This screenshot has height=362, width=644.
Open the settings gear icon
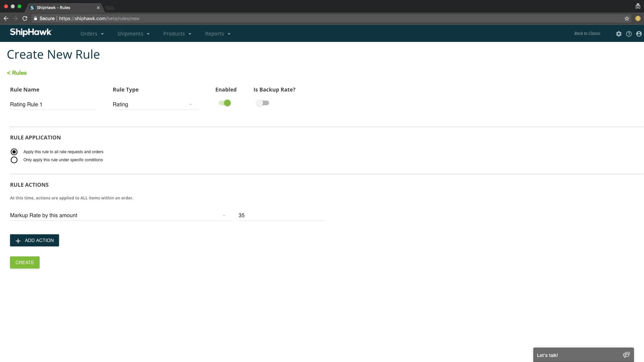pos(619,34)
